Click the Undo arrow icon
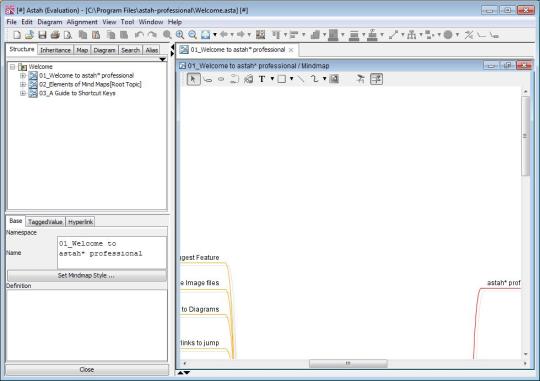This screenshot has width=540, height=381. click(x=139, y=35)
